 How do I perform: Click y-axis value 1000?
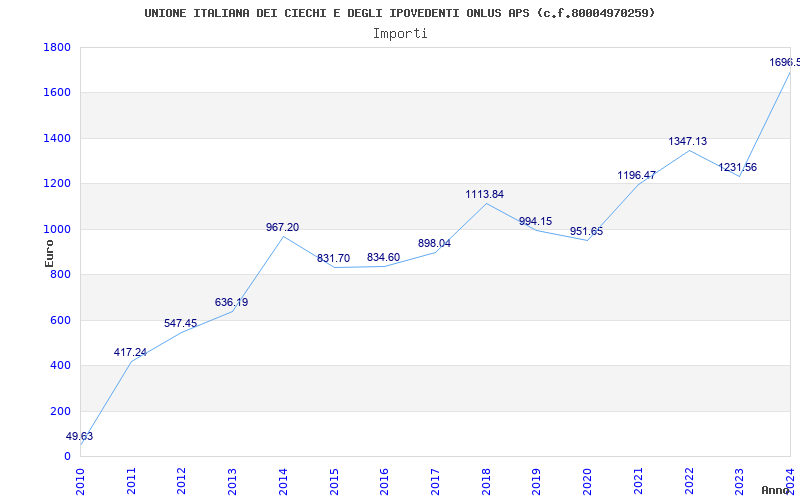point(57,229)
